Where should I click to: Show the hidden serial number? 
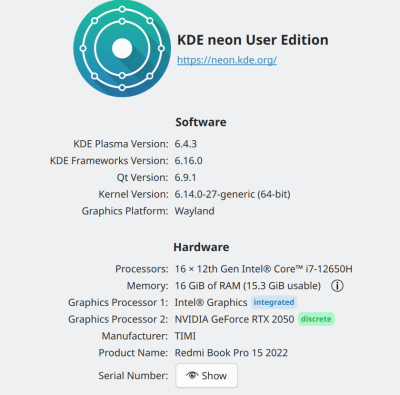(207, 376)
